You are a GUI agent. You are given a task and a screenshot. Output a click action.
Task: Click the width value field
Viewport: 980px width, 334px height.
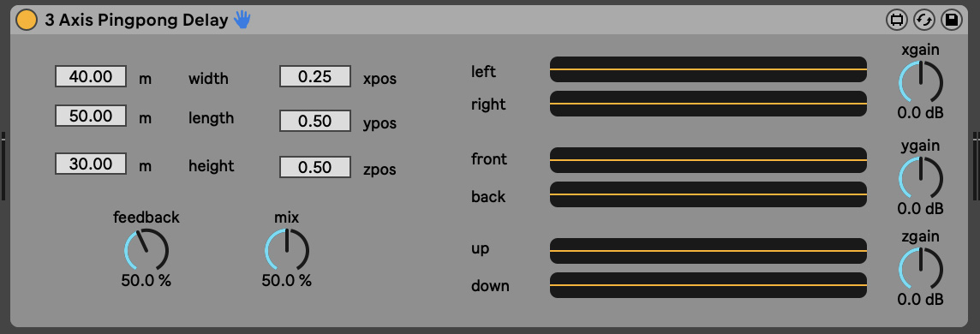[x=91, y=76]
